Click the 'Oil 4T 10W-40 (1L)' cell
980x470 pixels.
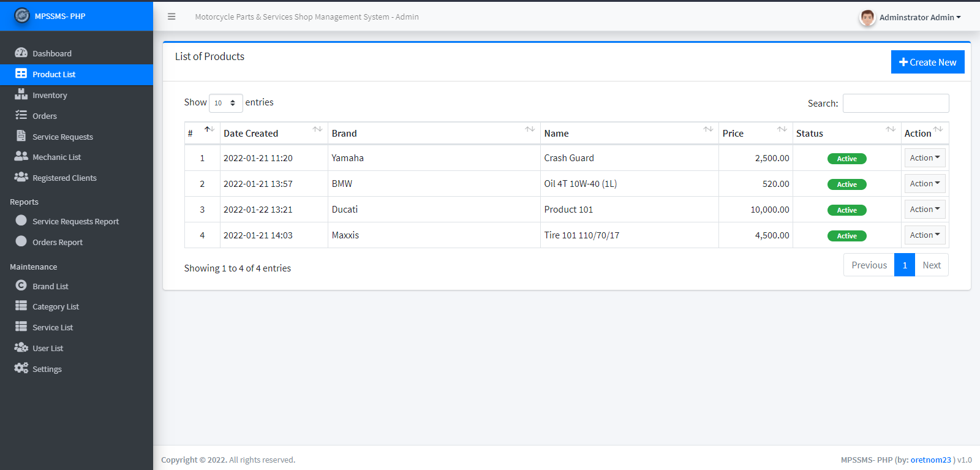(x=630, y=184)
